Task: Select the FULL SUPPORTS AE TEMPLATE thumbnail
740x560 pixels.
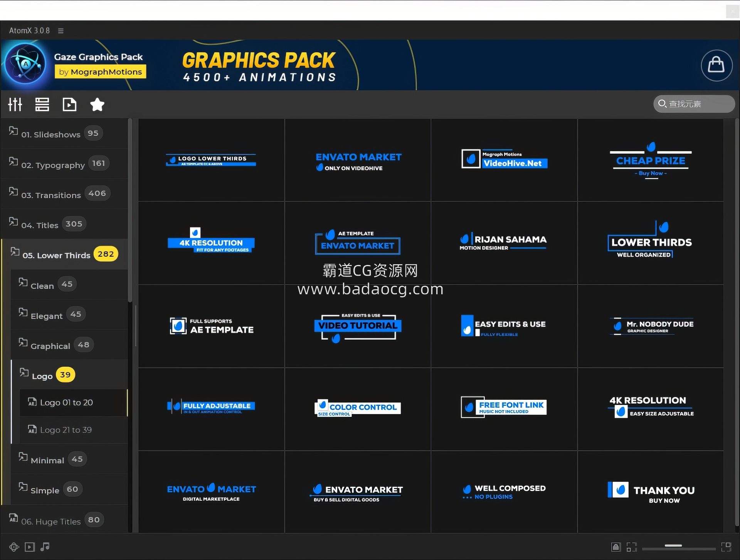Action: pyautogui.click(x=211, y=326)
